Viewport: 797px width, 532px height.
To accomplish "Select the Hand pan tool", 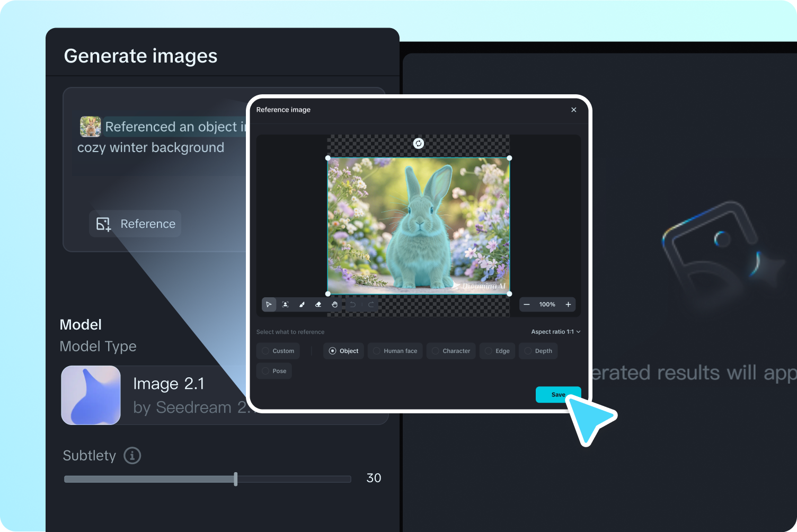I will point(335,304).
